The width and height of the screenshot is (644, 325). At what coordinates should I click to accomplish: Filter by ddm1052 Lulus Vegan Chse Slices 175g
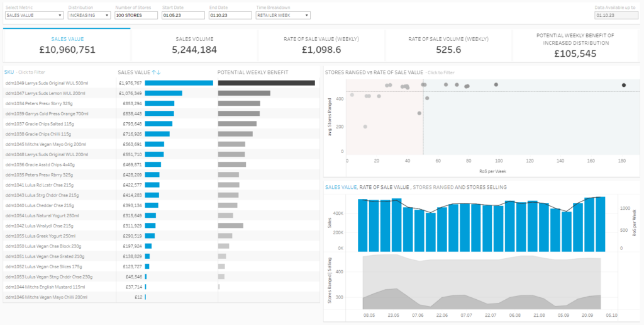(x=43, y=266)
